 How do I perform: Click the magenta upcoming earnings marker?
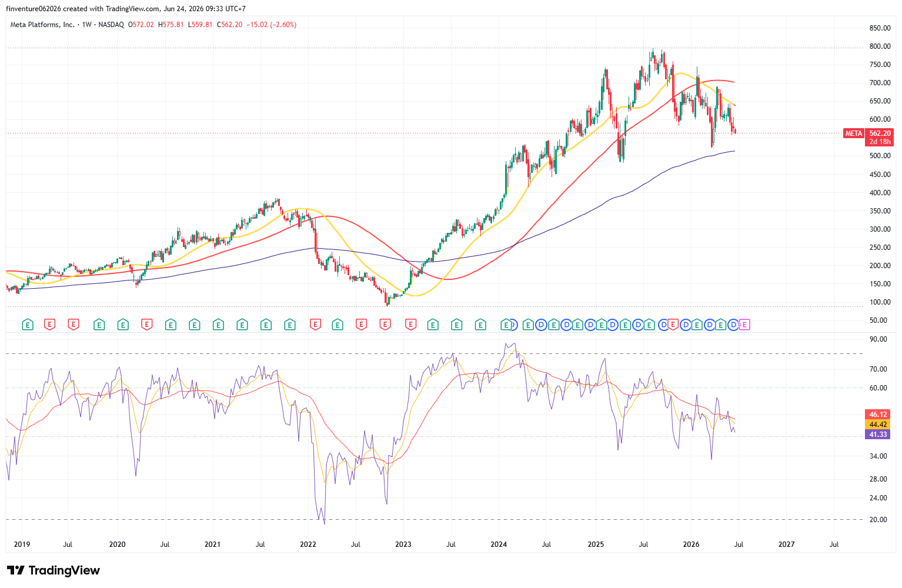tap(744, 325)
